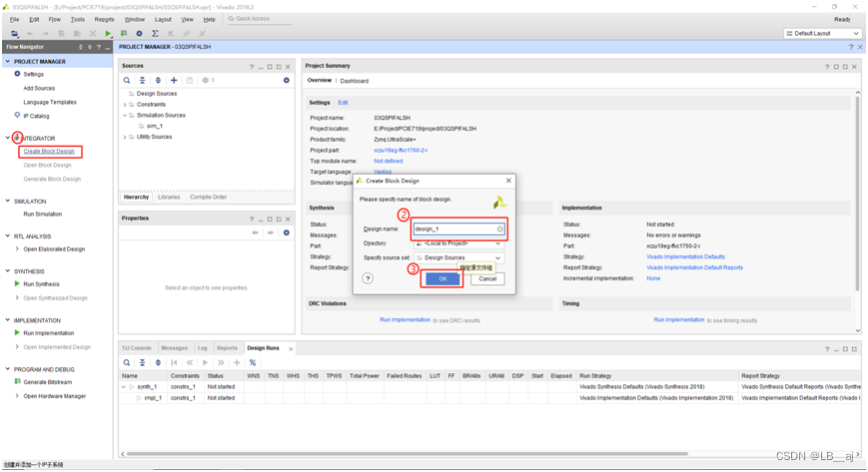This screenshot has width=868, height=472.
Task: Expand Open Elaborated Design item
Action: (x=17, y=249)
